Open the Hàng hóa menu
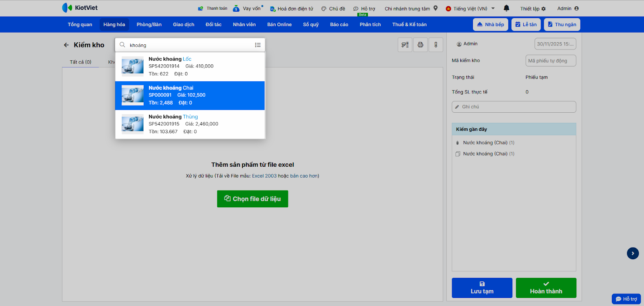Screen dimensions: 644x306 pos(114,25)
